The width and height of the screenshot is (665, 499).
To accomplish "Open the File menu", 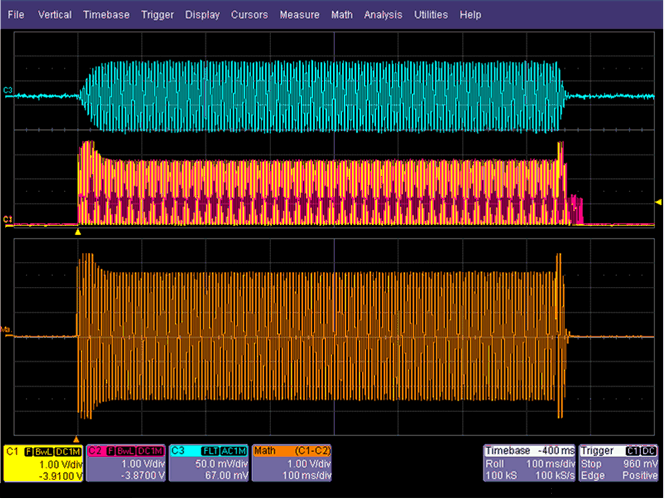I will 16,15.
